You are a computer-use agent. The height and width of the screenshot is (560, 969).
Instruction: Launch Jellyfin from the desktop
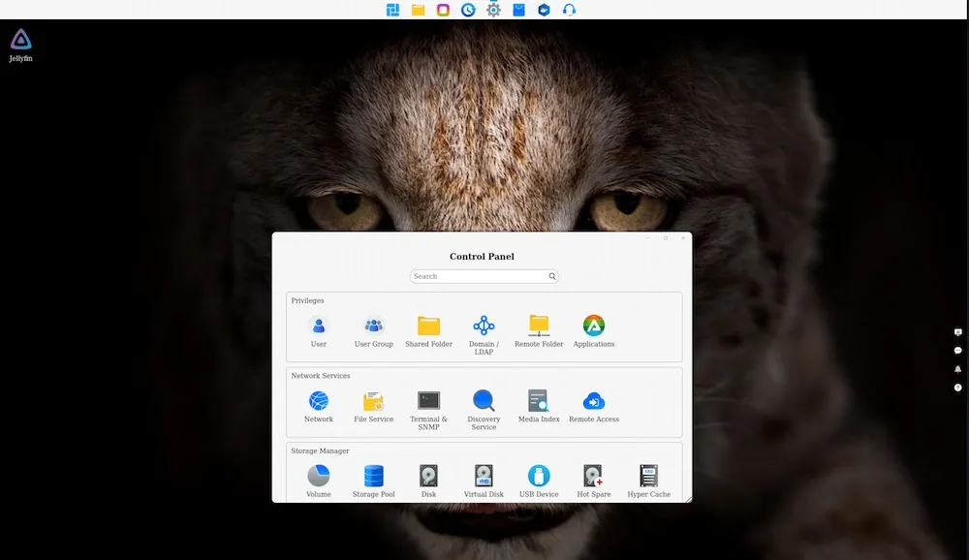click(x=20, y=42)
